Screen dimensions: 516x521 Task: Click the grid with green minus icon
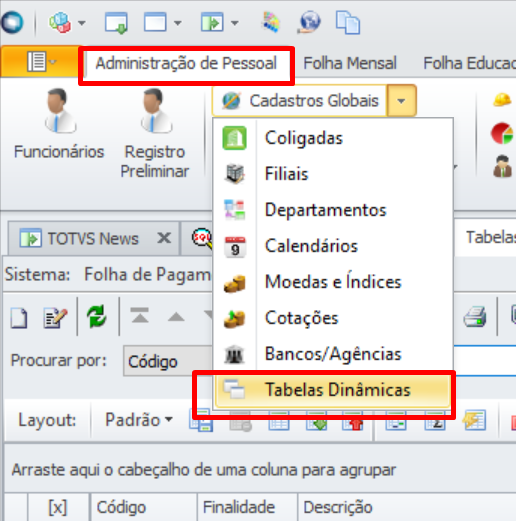coord(396,421)
